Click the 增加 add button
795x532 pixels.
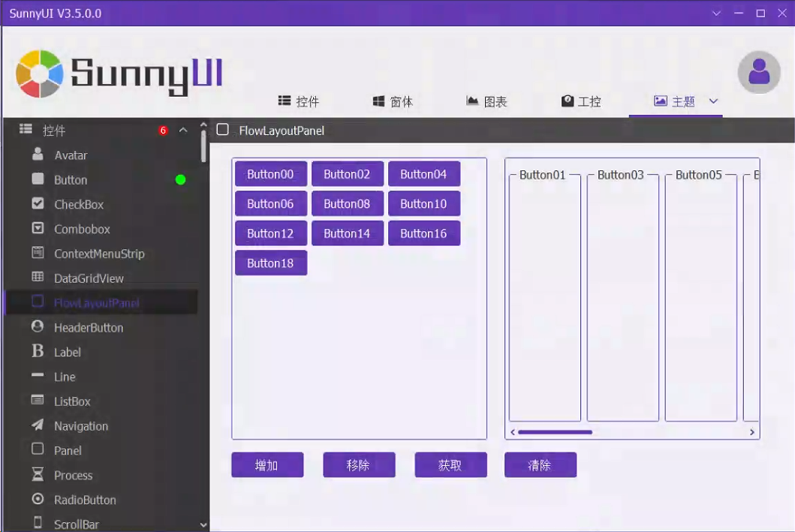tap(267, 464)
